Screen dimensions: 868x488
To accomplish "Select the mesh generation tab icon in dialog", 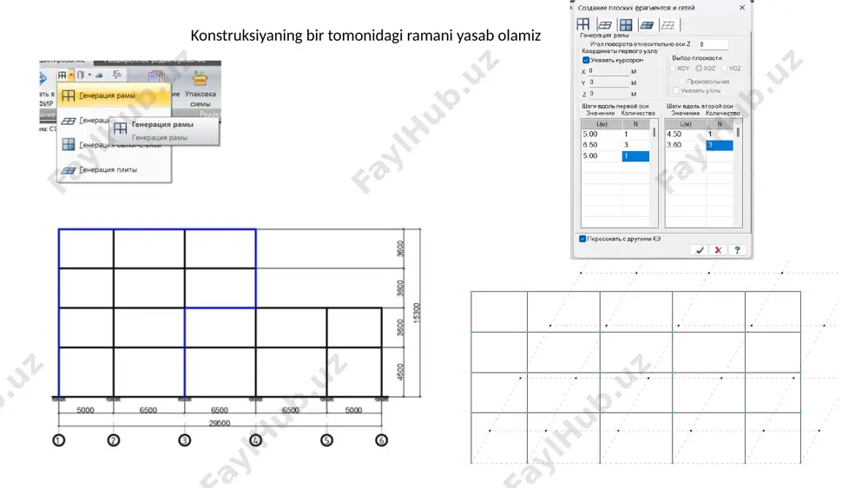I will 668,25.
